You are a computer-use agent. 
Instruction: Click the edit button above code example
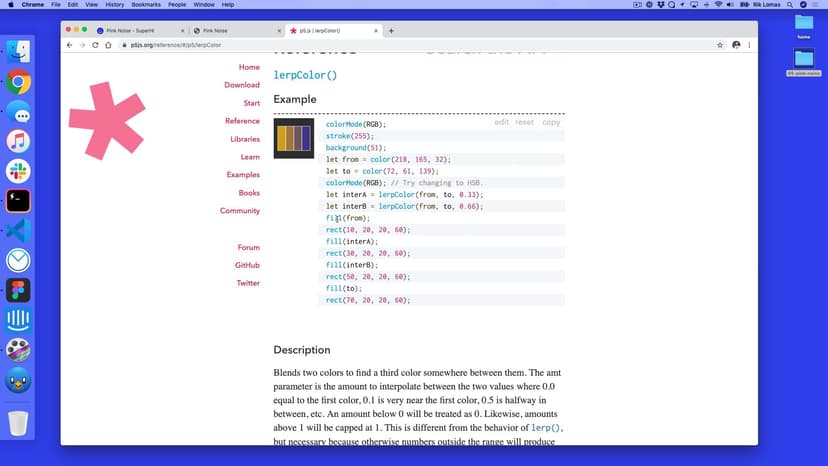click(501, 122)
